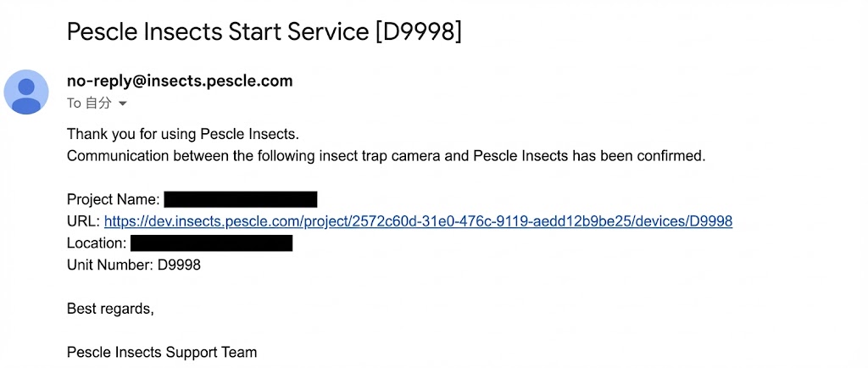Screen dimensions: 868x368
Task: Click the redacted Location value
Action: [211, 243]
